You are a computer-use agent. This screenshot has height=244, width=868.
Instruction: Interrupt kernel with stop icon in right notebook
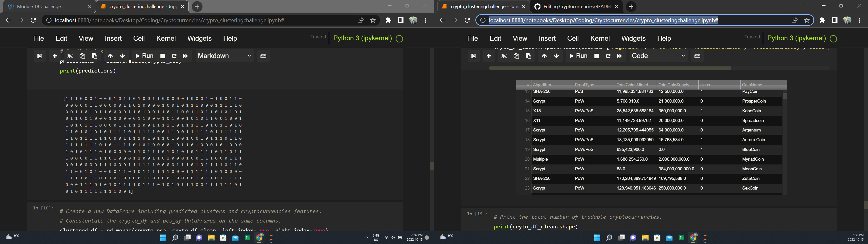(x=597, y=56)
